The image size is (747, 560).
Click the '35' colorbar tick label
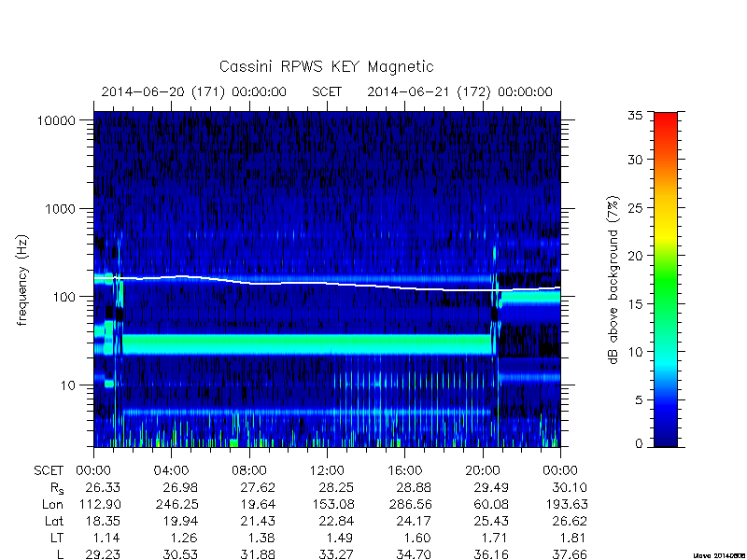pos(635,115)
